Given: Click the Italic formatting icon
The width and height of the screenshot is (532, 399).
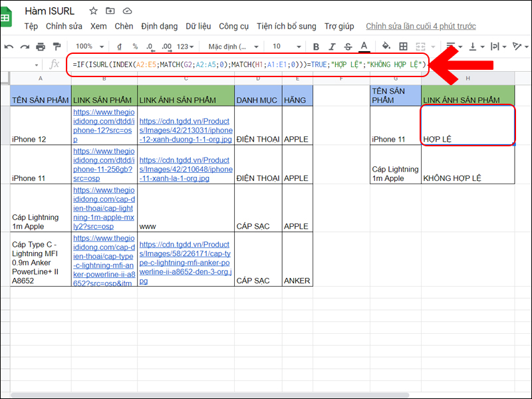Looking at the screenshot, I should tap(334, 47).
